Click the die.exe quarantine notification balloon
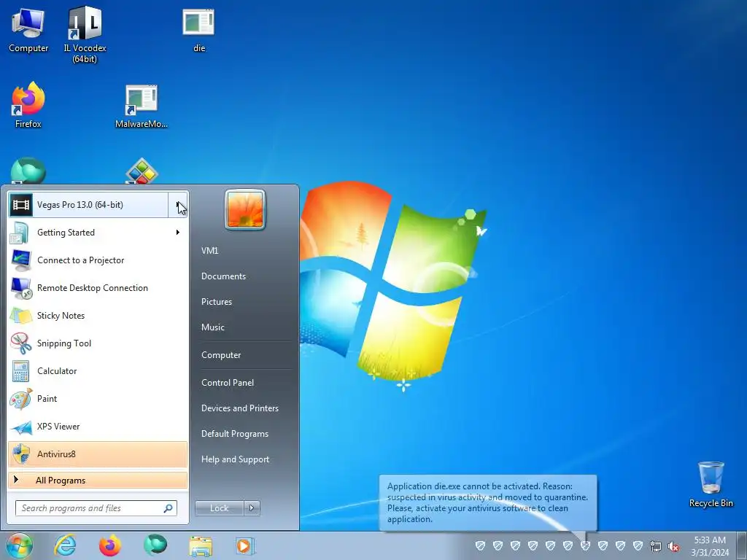This screenshot has height=560, width=747. [487, 502]
